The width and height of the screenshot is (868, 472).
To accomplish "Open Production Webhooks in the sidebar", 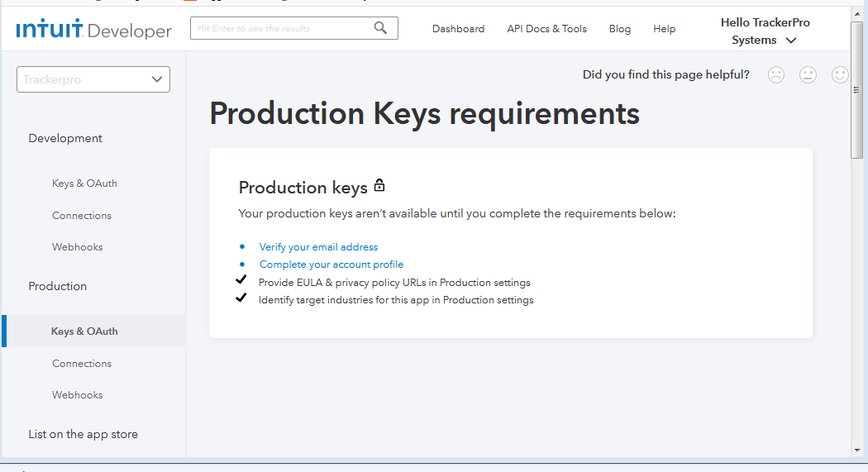I will click(78, 395).
